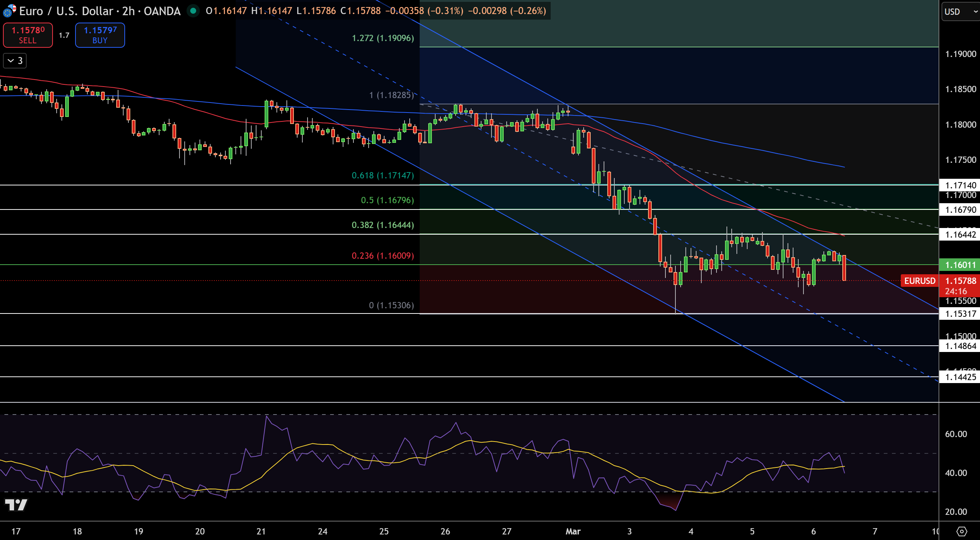Screen dimensions: 980x540
Task: Click the 2h interval text in title
Action: [x=128, y=11]
